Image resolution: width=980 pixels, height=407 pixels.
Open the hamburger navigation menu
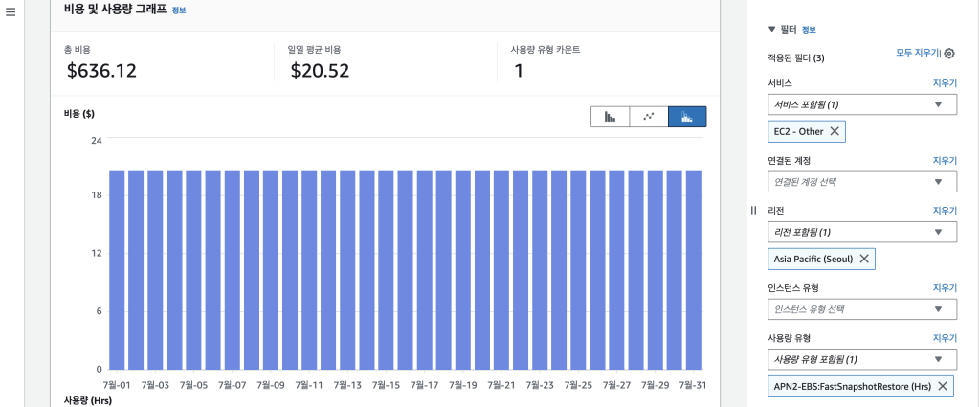click(x=11, y=12)
